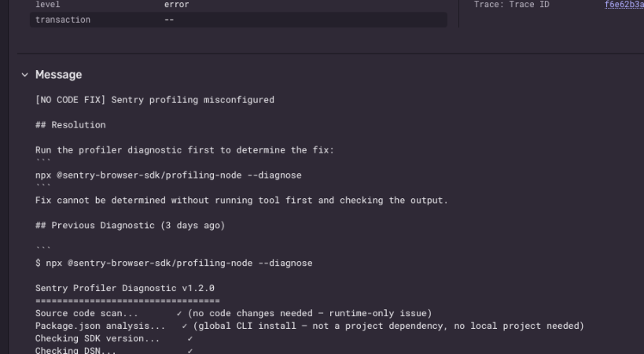Select 'Run the profiler diagnostic first' line
The width and height of the screenshot is (644, 354).
tap(185, 150)
